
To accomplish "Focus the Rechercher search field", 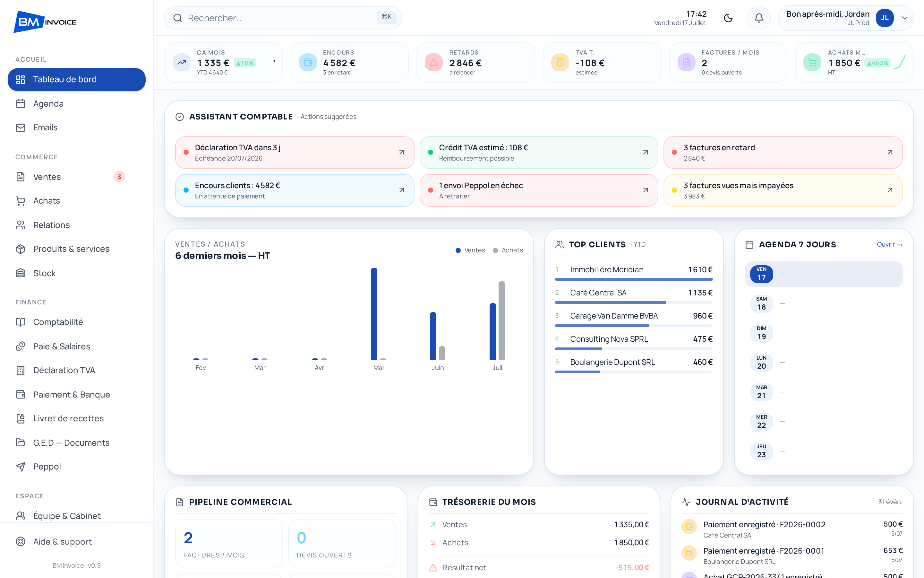I will coord(283,18).
